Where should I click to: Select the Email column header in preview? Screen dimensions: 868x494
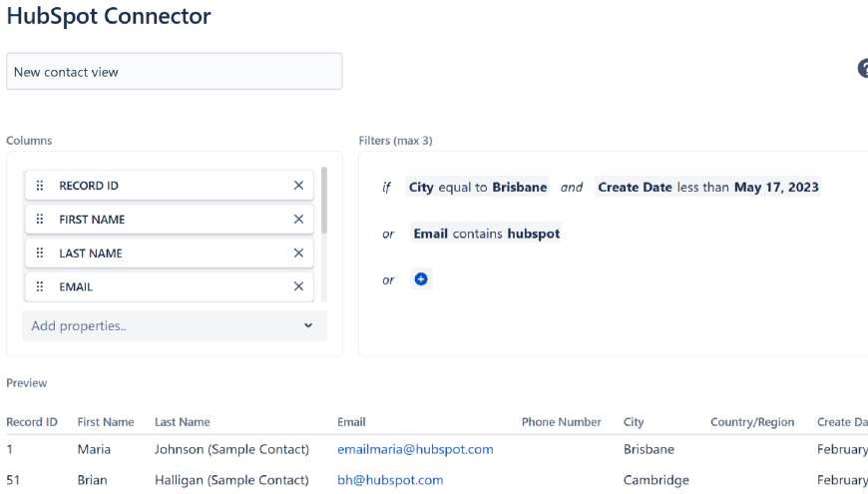(351, 422)
